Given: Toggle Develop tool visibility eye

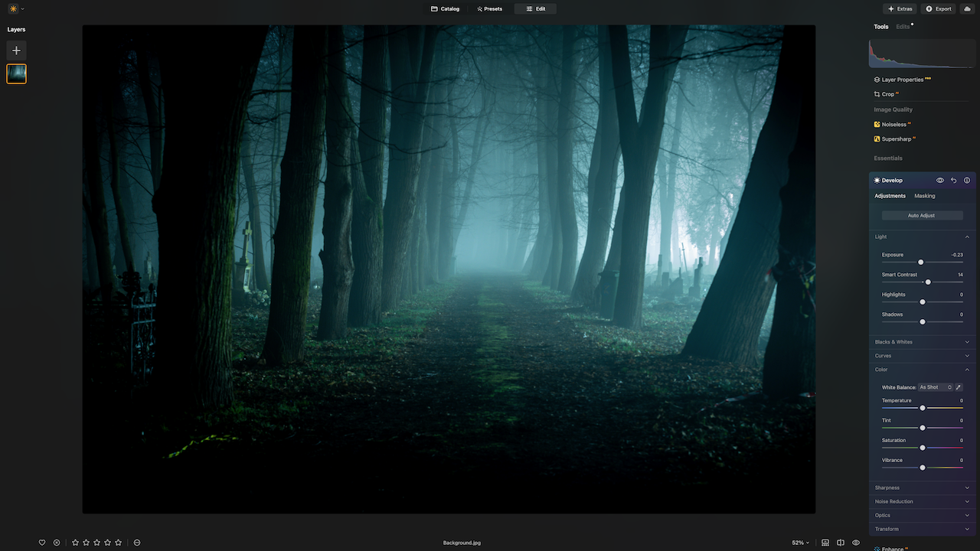Looking at the screenshot, I should (940, 181).
